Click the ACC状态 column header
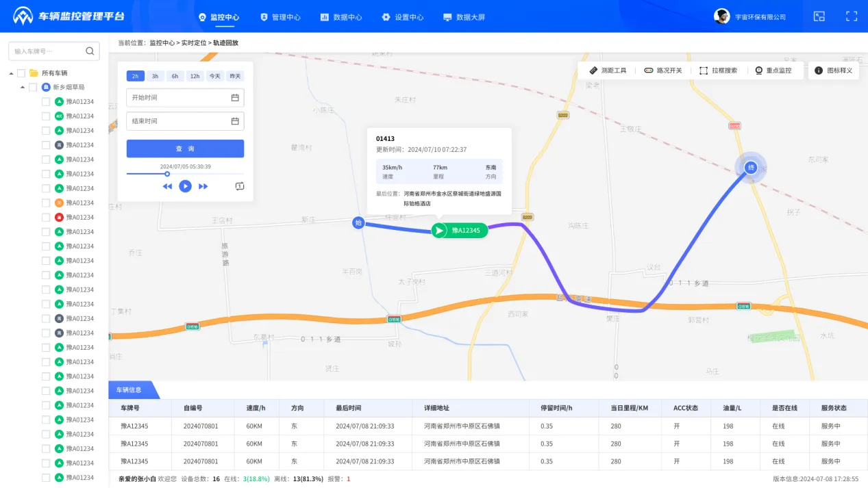The height and width of the screenshot is (488, 868). pos(686,408)
